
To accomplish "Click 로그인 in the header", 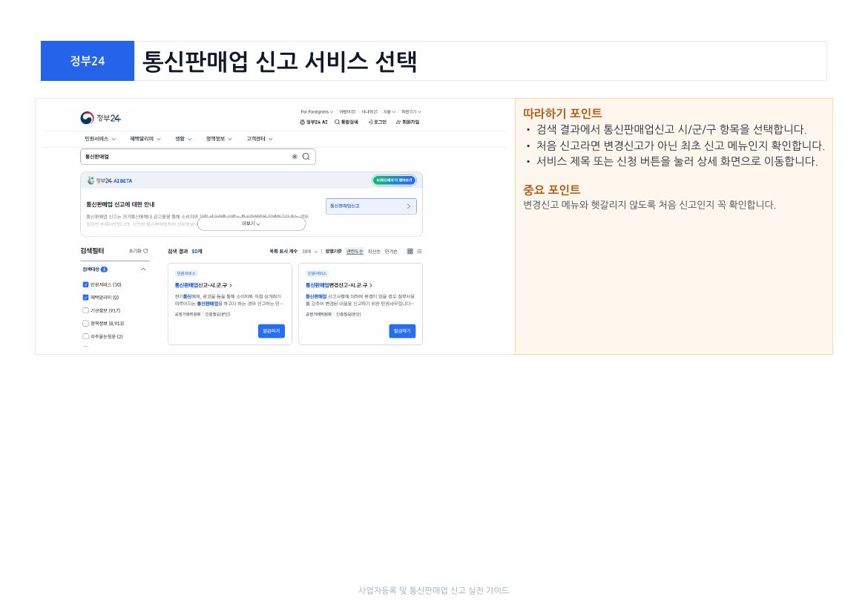I will coord(378,122).
